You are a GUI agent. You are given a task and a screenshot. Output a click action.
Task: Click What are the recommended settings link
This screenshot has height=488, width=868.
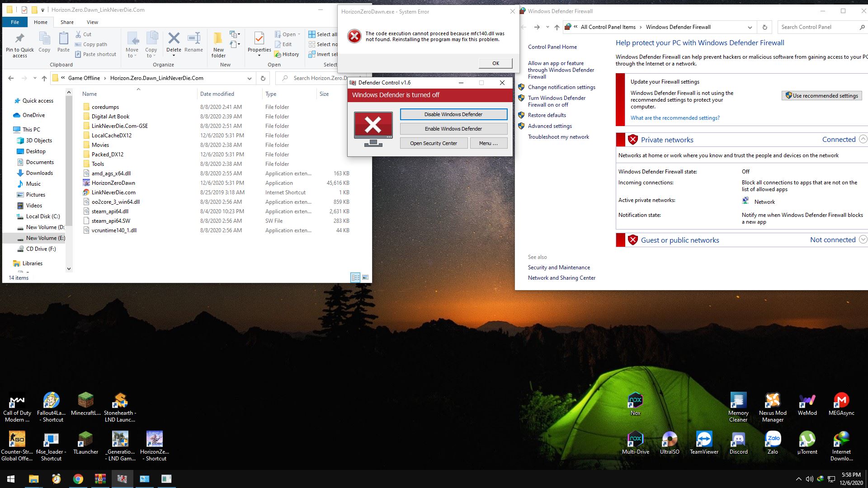675,117
